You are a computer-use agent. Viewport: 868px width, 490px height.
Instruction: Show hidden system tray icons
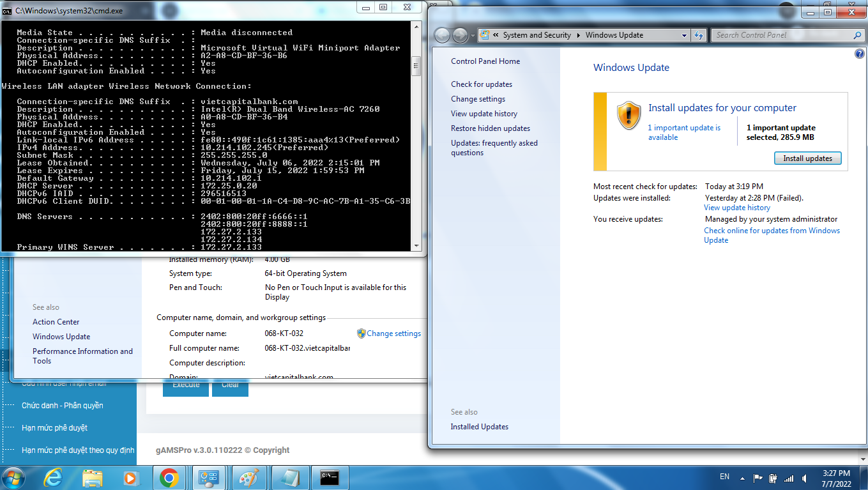click(x=743, y=477)
